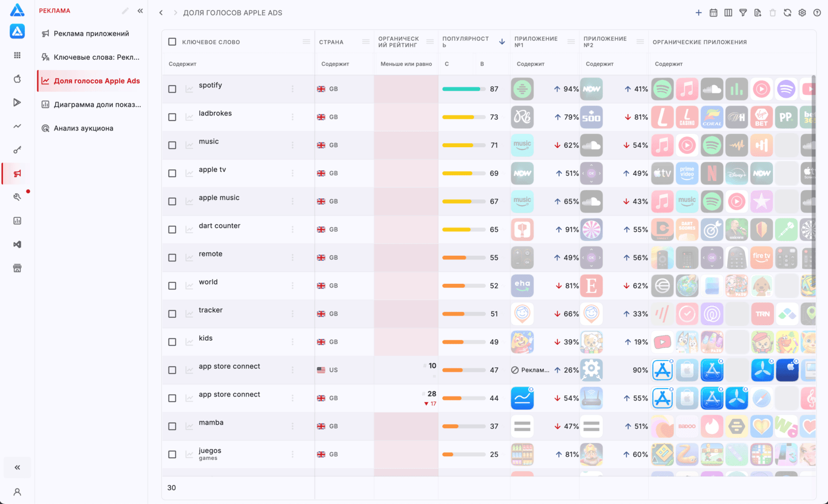Select the dart counter row checkbox
The width and height of the screenshot is (828, 504).
172,230
